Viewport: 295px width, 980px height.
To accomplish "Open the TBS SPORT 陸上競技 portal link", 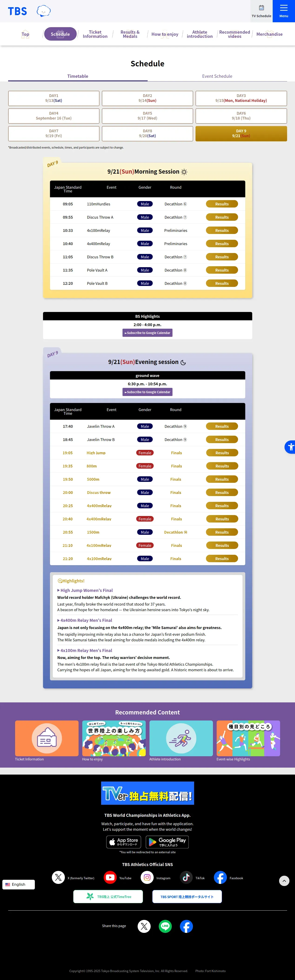I will (x=187, y=897).
